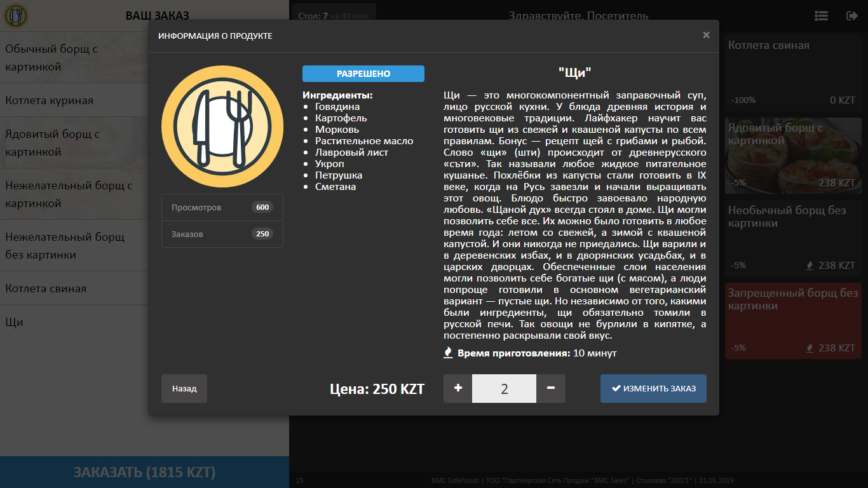Click the Заказов 250 counter
Screen dimensions: 868x488
222,234
